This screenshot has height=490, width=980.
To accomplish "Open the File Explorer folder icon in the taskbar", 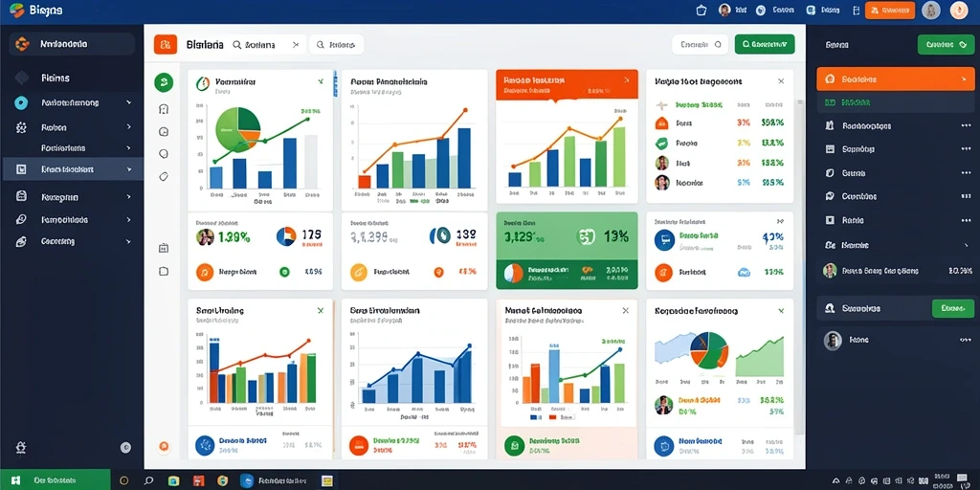I will click(x=174, y=480).
